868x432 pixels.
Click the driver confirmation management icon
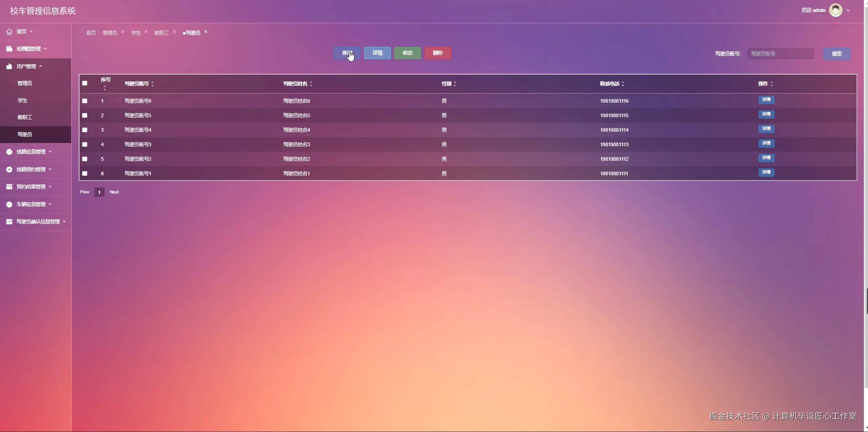9,222
